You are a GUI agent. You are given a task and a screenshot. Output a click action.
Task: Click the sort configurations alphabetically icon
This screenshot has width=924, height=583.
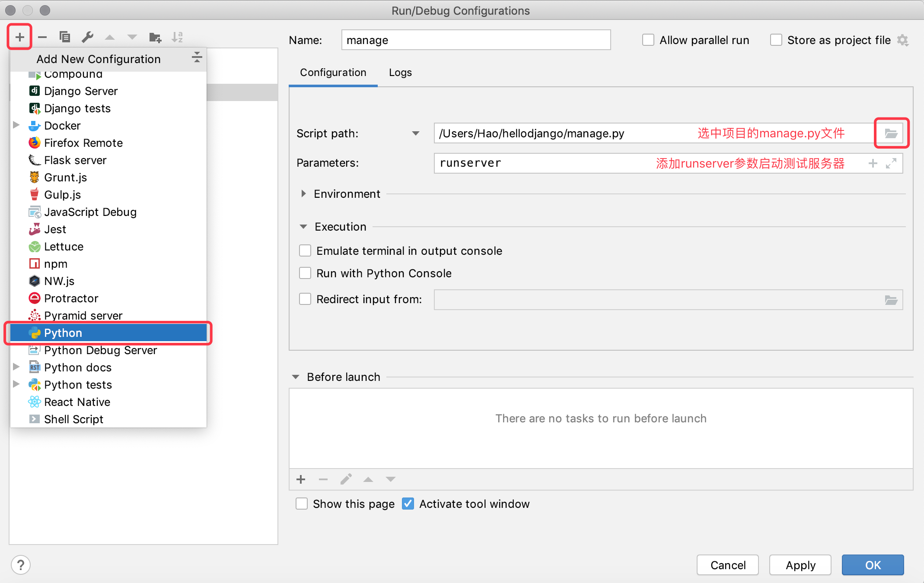coord(177,37)
